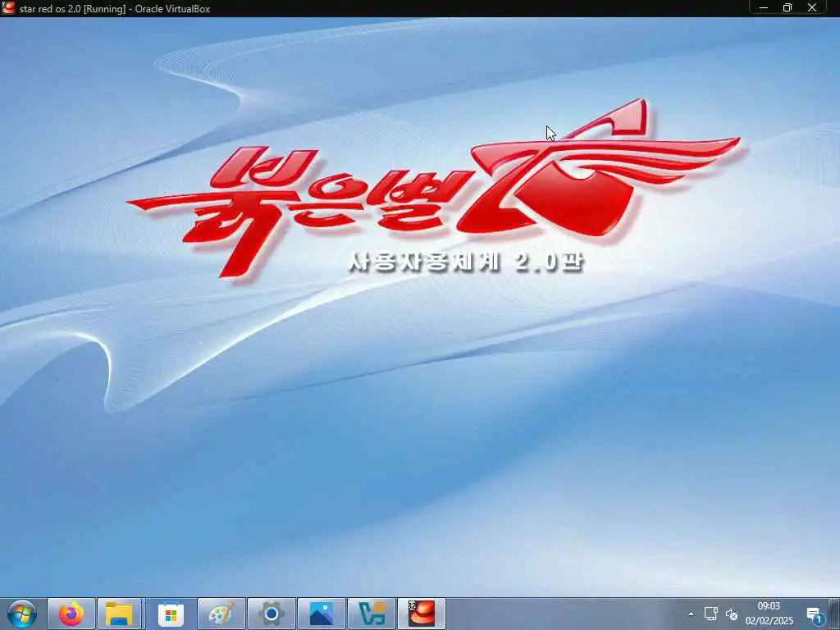Click the VirtualBox title bar icon

click(x=8, y=8)
